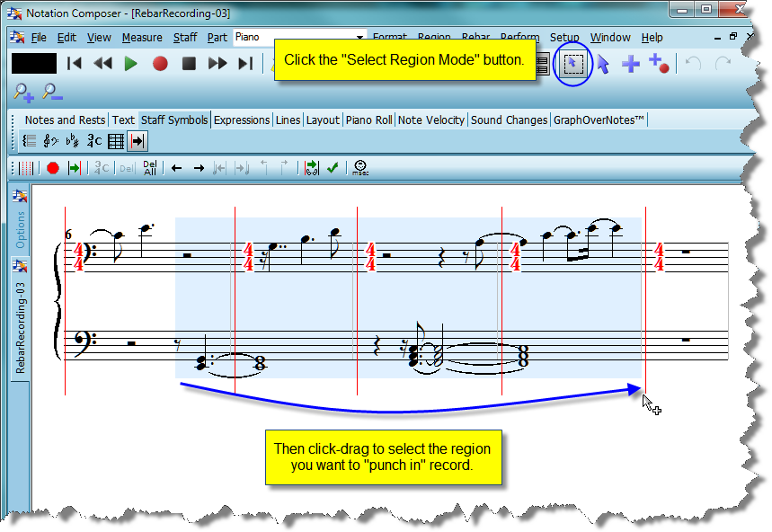This screenshot has height=532, width=772.
Task: Select the key signature accidentals icon
Action: (x=73, y=141)
